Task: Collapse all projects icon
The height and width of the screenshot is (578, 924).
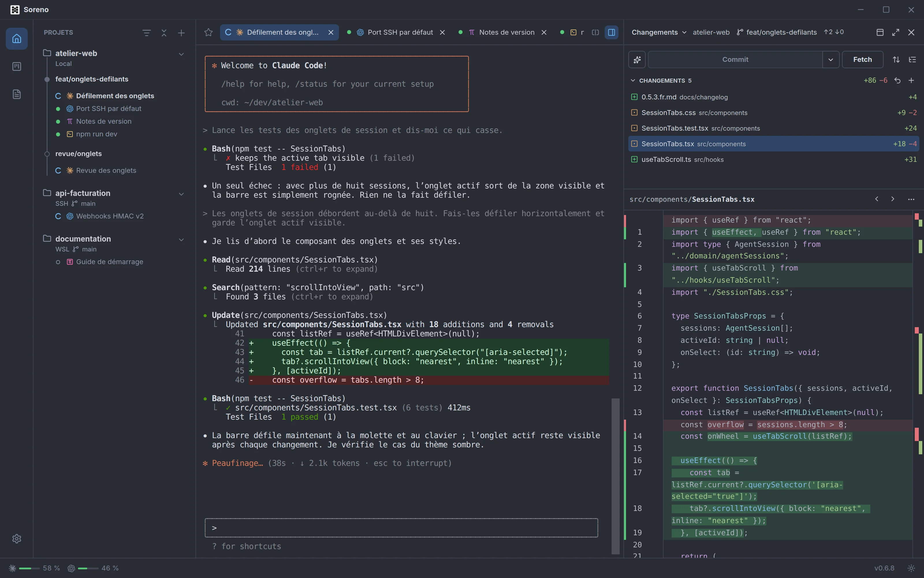Action: point(164,33)
